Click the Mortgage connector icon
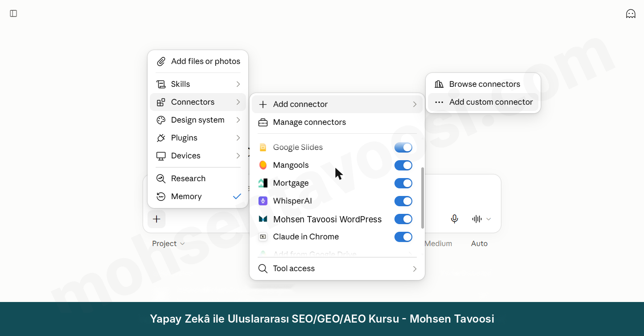The height and width of the screenshot is (336, 644). (263, 183)
